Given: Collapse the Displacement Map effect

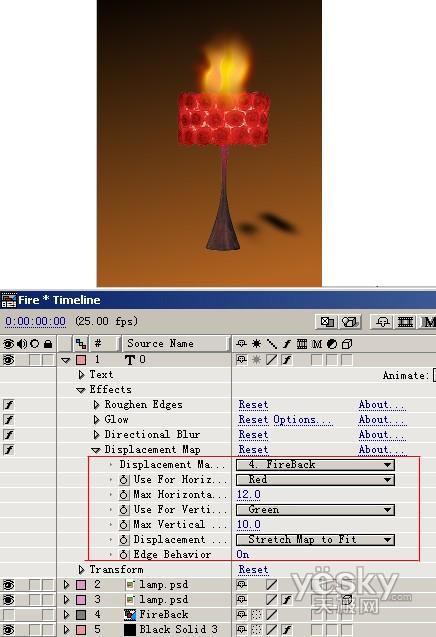Looking at the screenshot, I should [96, 450].
